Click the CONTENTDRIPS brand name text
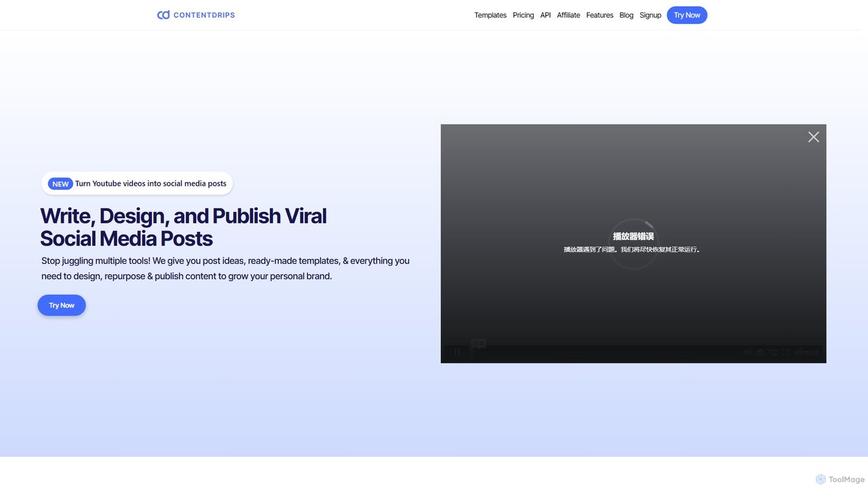868x488 pixels. click(204, 15)
